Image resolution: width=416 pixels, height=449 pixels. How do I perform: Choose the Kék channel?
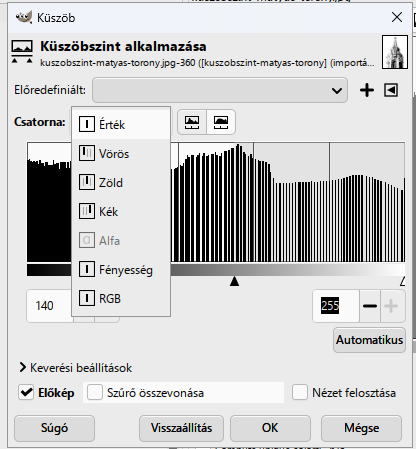pyautogui.click(x=121, y=212)
